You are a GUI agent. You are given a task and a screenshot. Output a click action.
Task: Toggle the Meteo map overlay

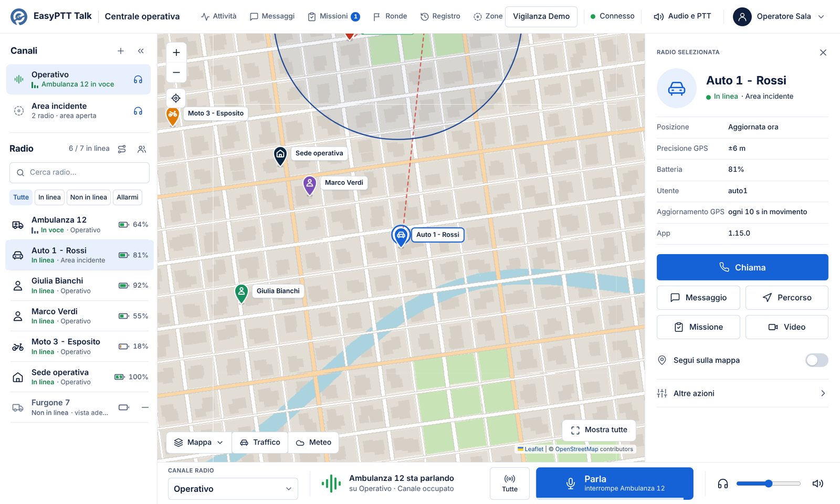point(313,443)
